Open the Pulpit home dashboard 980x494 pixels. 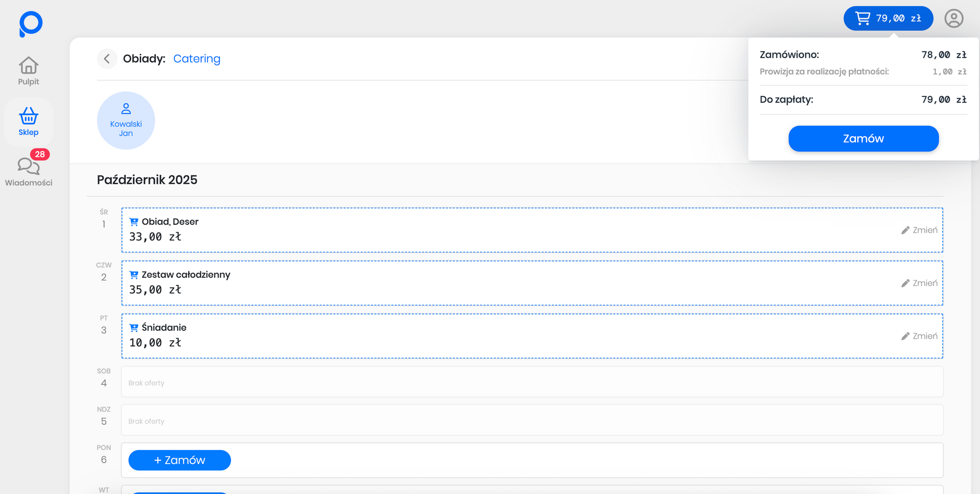pos(28,71)
